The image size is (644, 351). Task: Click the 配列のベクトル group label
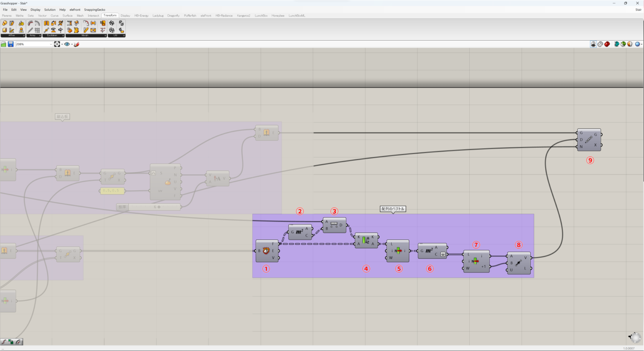pyautogui.click(x=393, y=209)
